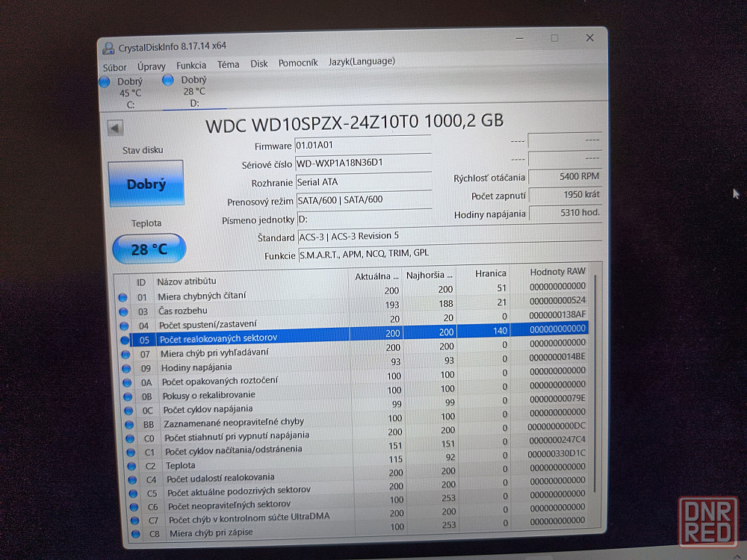Click status icon of row 09 Hodiny napájania
This screenshot has height=560, width=747.
pos(126,369)
